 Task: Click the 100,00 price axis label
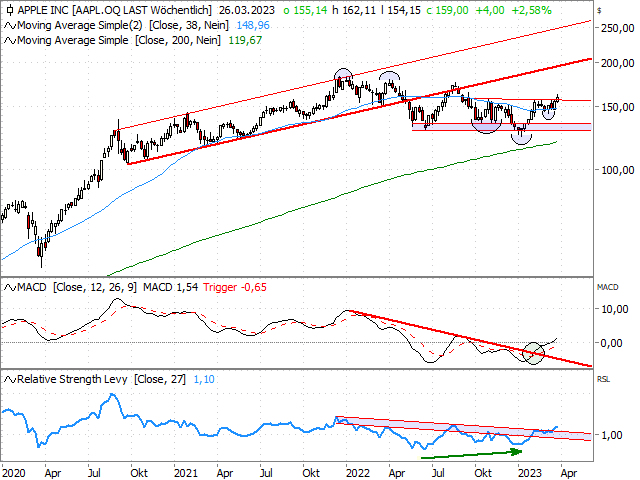[x=618, y=170]
